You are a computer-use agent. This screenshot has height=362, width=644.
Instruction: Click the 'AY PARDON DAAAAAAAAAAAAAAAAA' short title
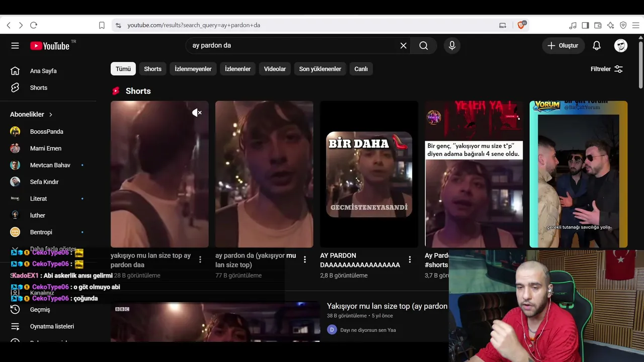pyautogui.click(x=360, y=260)
